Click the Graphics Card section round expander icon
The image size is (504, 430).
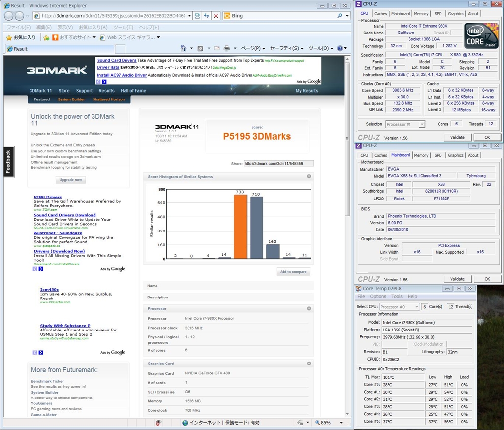tap(309, 364)
